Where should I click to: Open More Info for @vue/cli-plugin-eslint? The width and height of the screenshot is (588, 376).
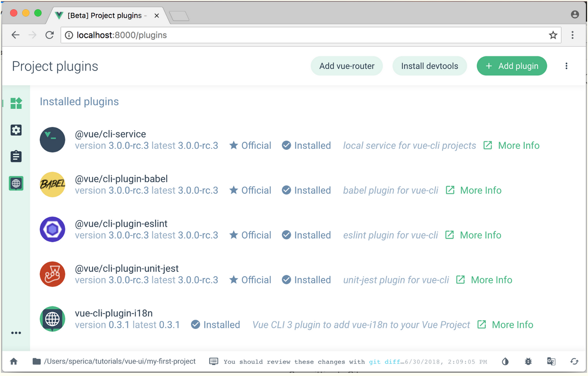(x=473, y=235)
